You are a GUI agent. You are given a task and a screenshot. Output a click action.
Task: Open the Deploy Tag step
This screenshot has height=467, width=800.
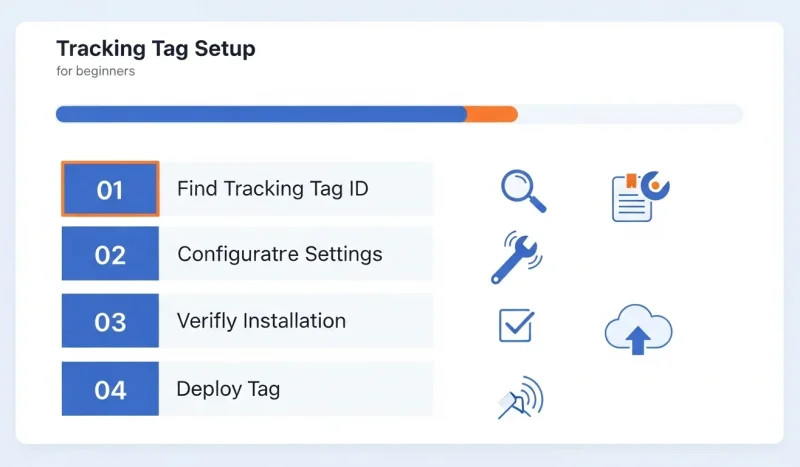tap(228, 389)
